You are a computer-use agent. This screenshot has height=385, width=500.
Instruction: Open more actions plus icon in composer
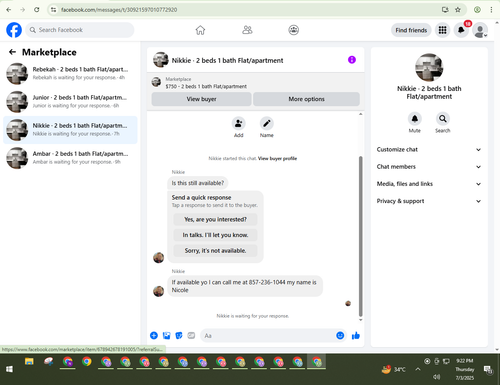(154, 336)
